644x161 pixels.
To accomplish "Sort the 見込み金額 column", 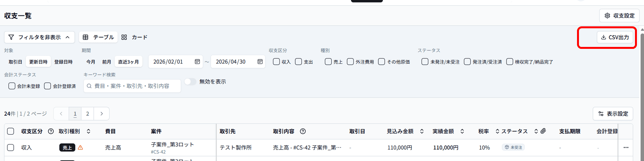I will click(422, 131).
